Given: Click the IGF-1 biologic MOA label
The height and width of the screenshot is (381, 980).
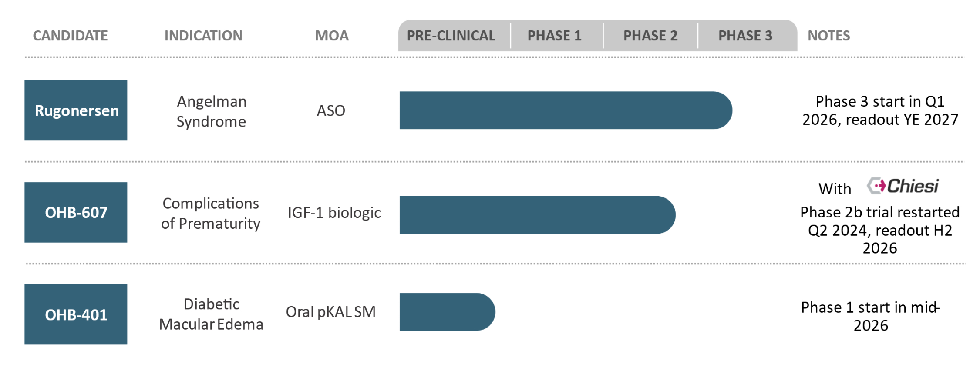Looking at the screenshot, I should coord(334,213).
